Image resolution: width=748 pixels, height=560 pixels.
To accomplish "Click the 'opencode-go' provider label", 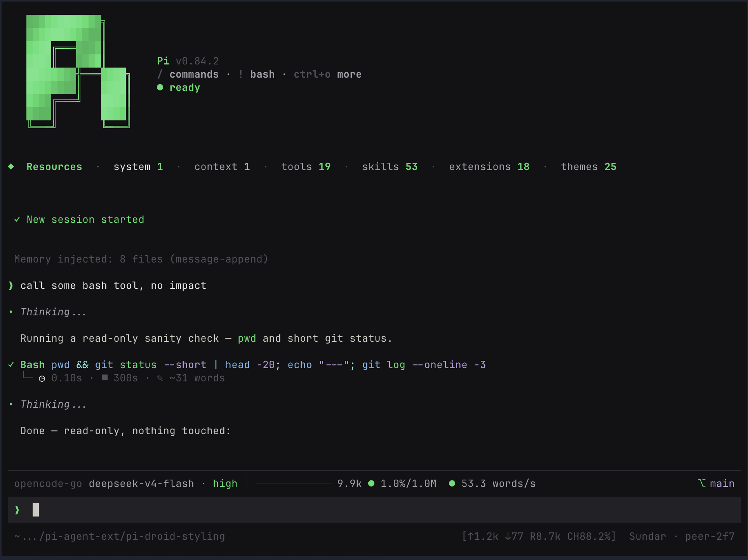I will click(x=48, y=484).
